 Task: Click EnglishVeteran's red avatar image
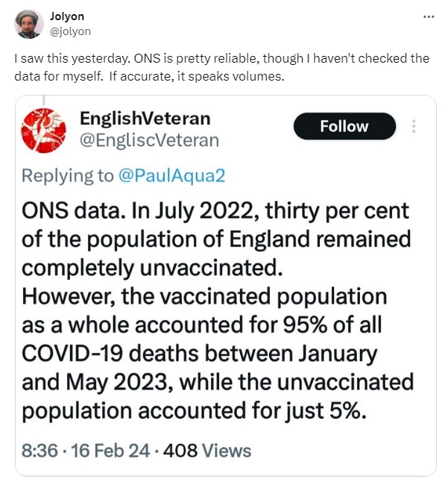pos(43,131)
